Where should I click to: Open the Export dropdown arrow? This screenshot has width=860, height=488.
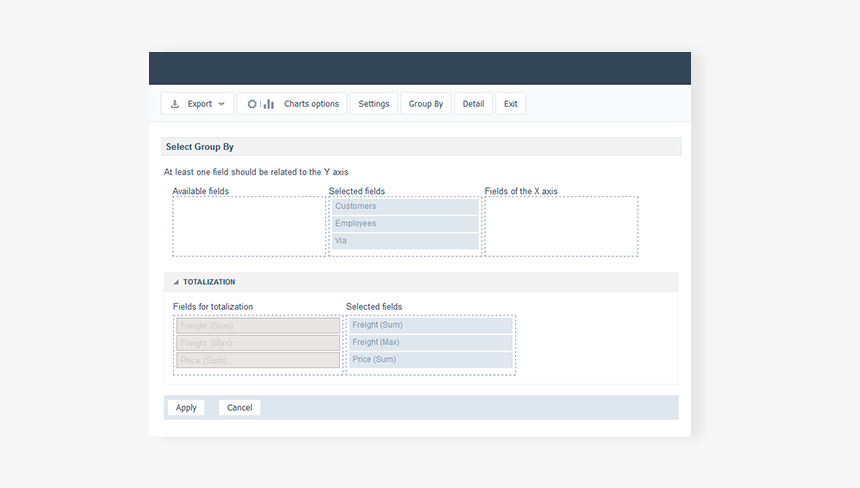click(221, 104)
